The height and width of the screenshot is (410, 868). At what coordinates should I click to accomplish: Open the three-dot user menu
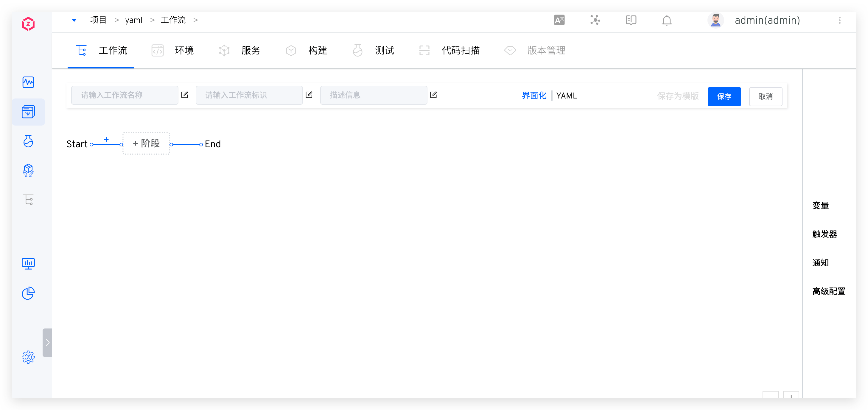[839, 20]
